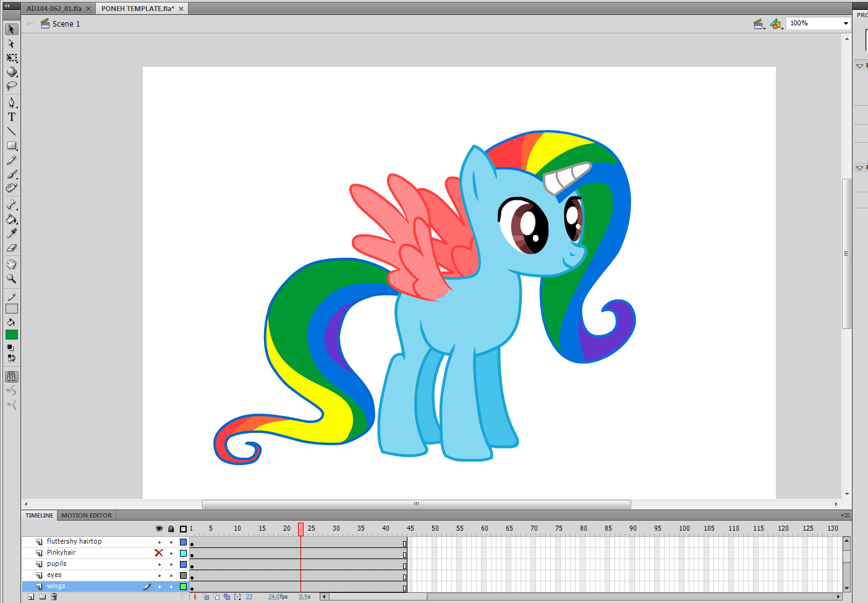This screenshot has width=868, height=603.
Task: Show the hidden Pinkyhair layer
Action: click(159, 553)
